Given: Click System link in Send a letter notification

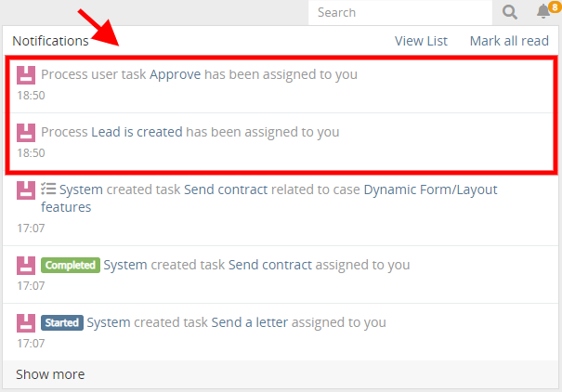Looking at the screenshot, I should pos(109,322).
